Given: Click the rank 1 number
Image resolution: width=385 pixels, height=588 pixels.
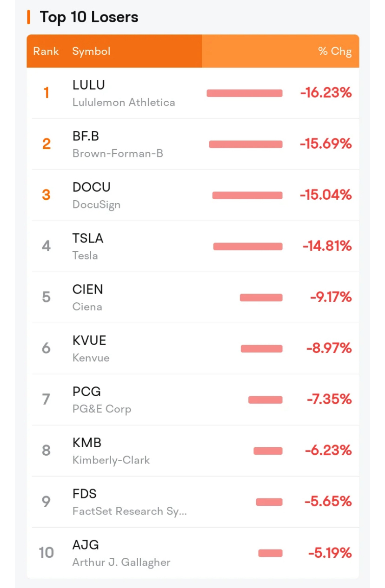Looking at the screenshot, I should (46, 93).
